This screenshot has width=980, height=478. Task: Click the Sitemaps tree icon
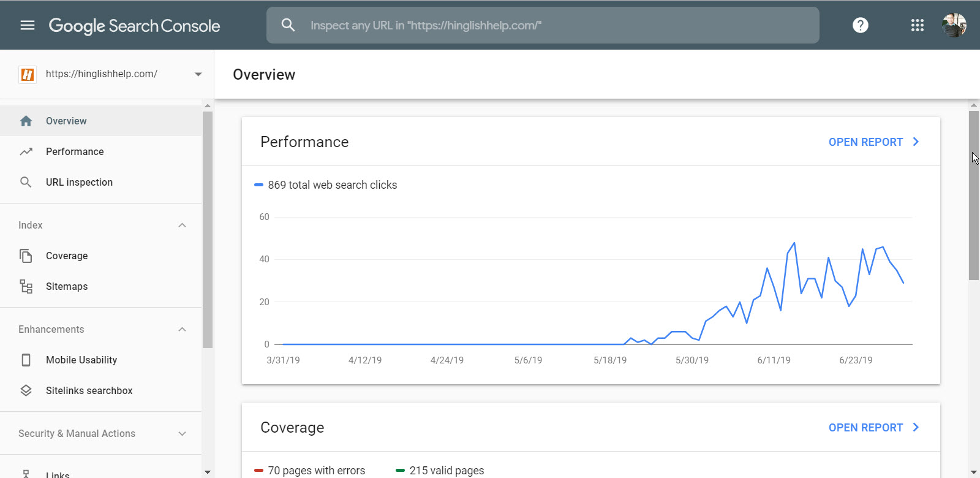coord(26,286)
